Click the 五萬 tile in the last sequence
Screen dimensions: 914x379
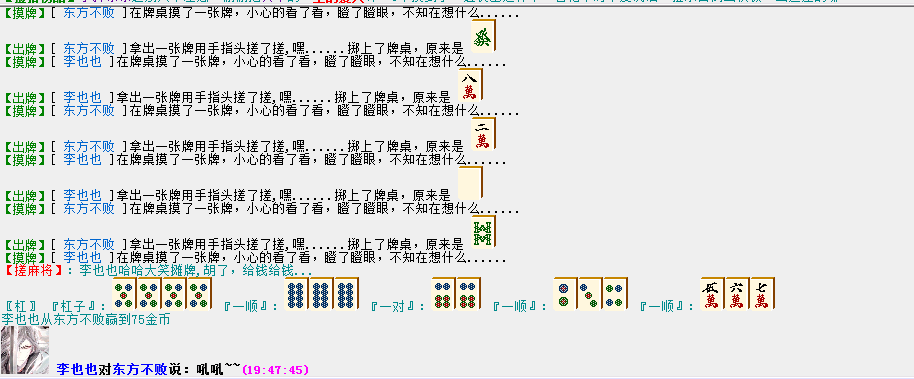[712, 293]
